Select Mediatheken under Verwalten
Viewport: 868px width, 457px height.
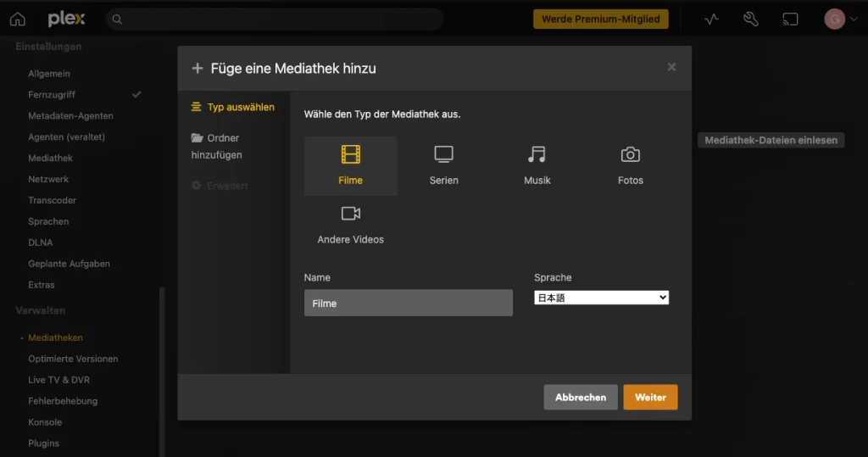[55, 337]
